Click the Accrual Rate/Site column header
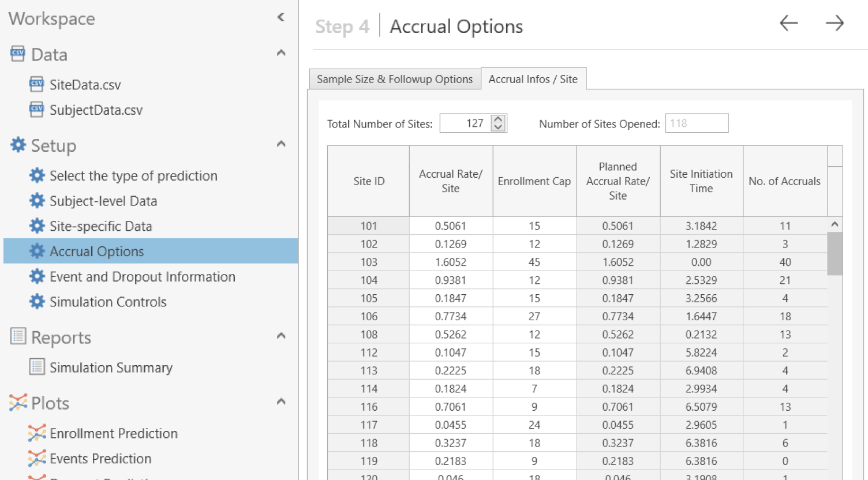868x480 pixels. tap(451, 181)
